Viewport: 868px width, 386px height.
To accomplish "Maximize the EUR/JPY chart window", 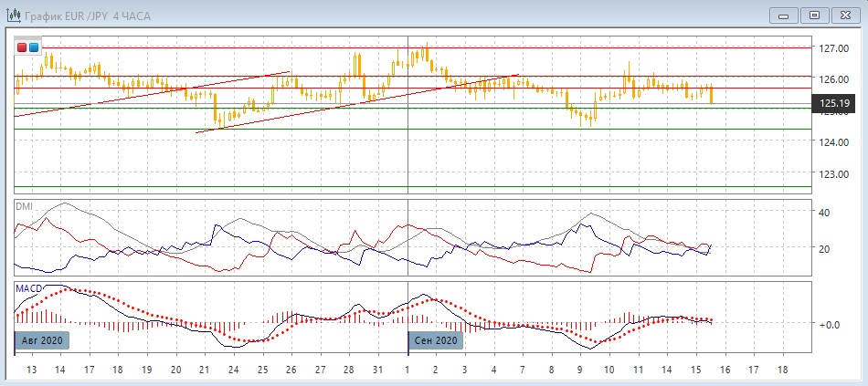I will 814,15.
